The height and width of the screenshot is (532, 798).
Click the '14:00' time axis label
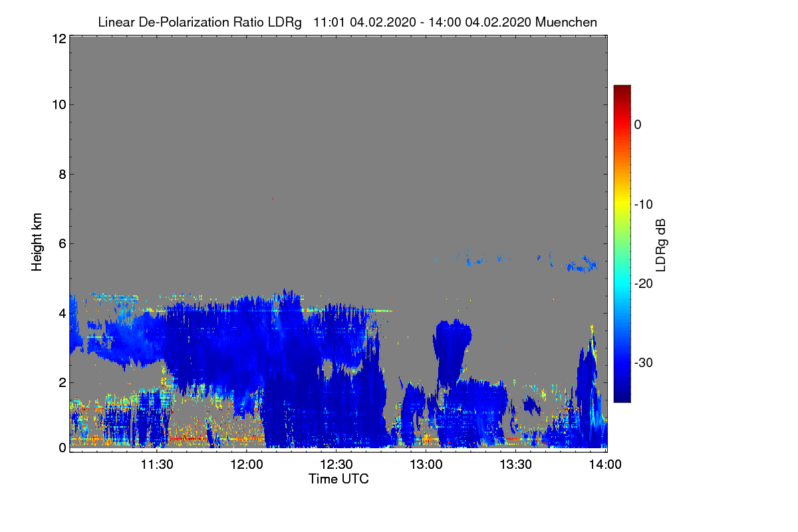(606, 465)
